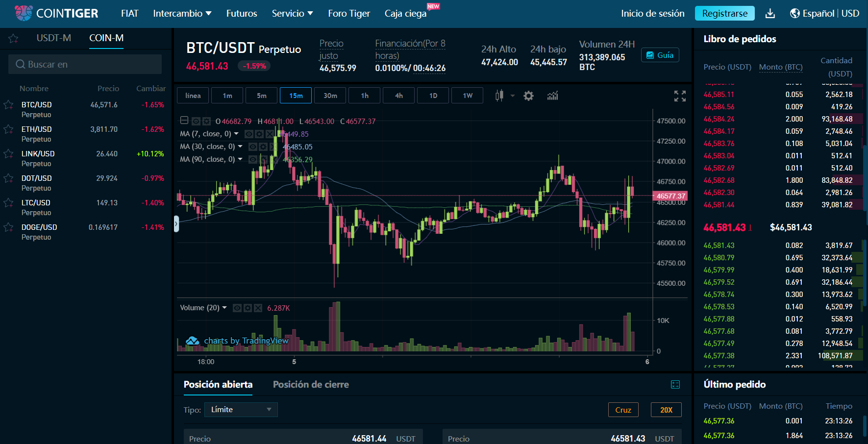Switch to Posición de cierre tab
This screenshot has height=444, width=868.
click(311, 385)
